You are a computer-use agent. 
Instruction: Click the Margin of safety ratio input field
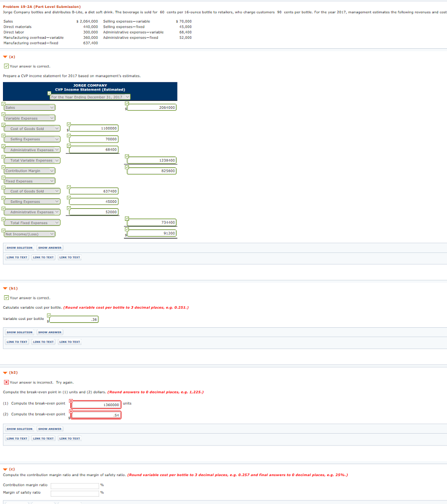75,492
